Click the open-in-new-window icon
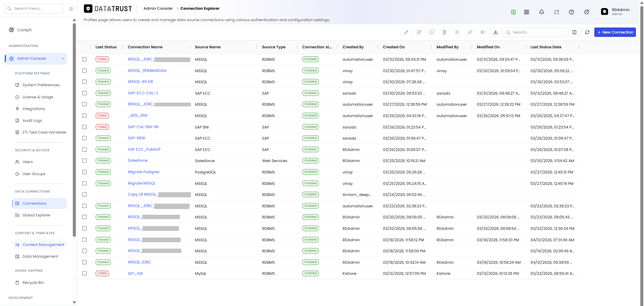The image size is (644, 306). point(556,12)
